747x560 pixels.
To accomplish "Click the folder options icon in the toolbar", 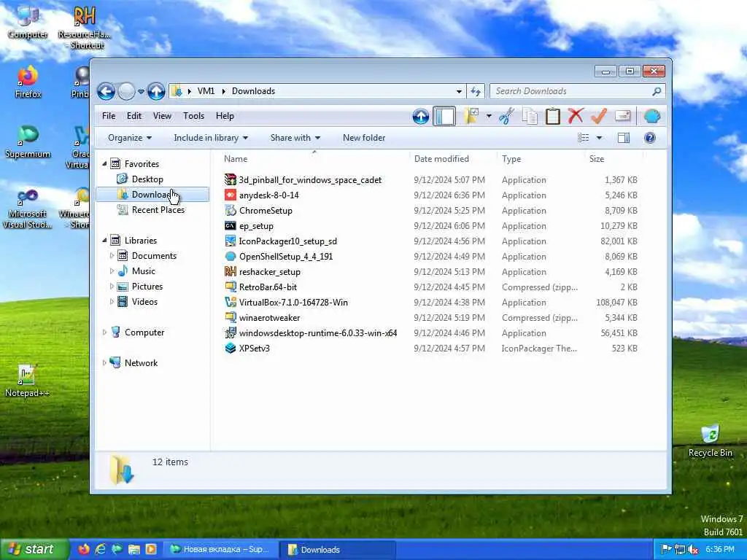I will [x=471, y=116].
